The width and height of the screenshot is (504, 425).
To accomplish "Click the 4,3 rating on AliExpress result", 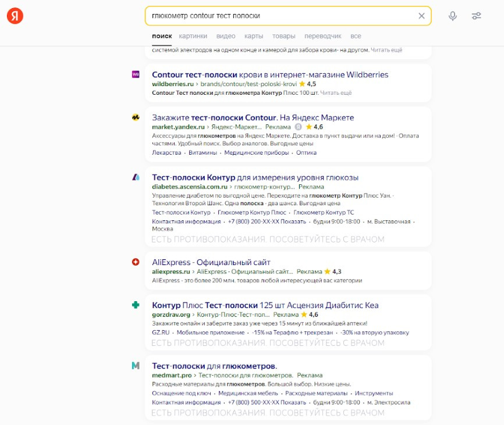I will click(333, 272).
